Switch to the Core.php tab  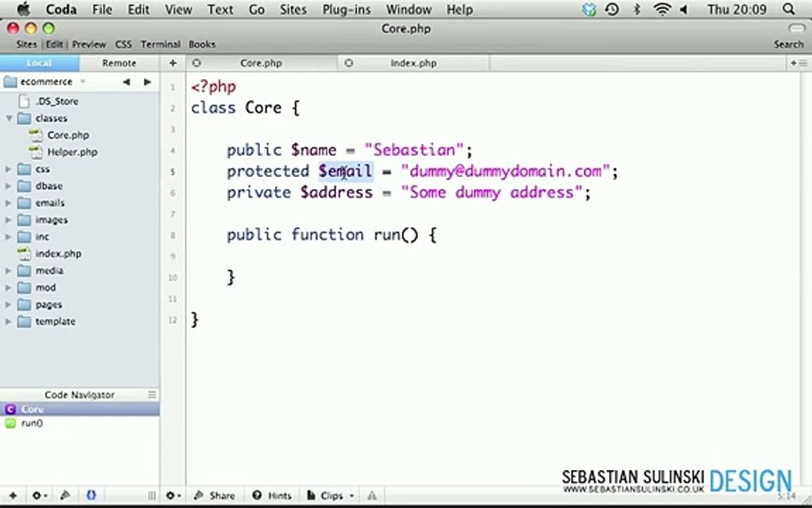(261, 64)
